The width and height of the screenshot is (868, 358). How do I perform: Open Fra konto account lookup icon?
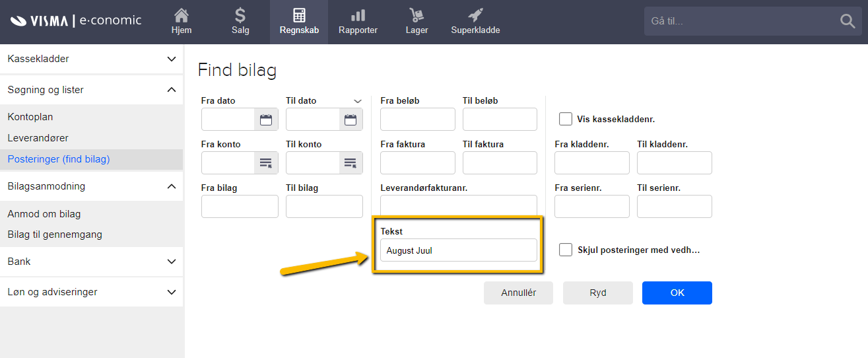266,163
